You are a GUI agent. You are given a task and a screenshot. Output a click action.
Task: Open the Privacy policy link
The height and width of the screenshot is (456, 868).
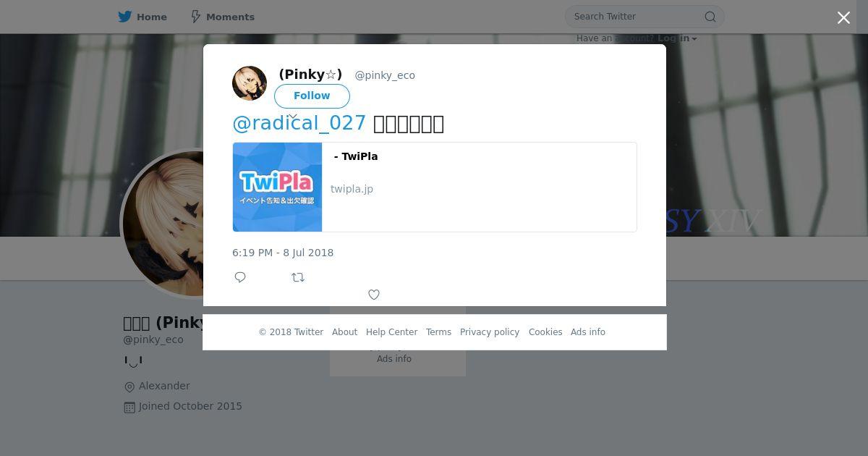point(490,332)
